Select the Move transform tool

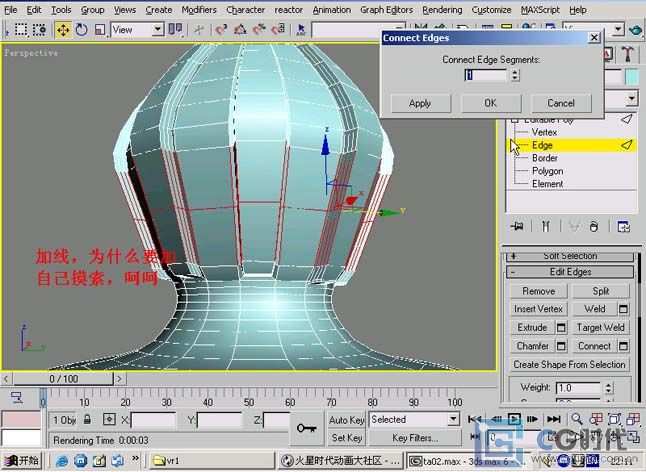tap(63, 30)
